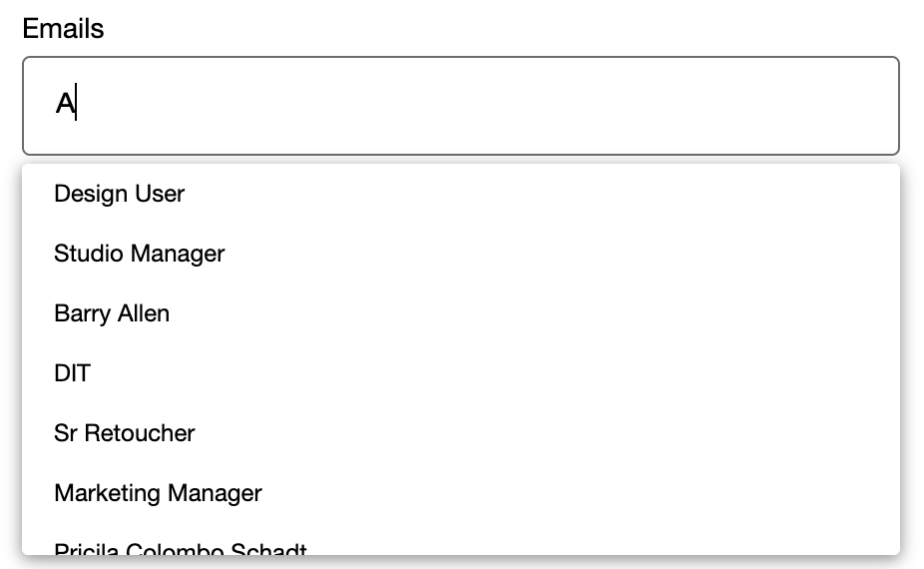Click the Studio Manager autocomplete row

[x=461, y=254]
